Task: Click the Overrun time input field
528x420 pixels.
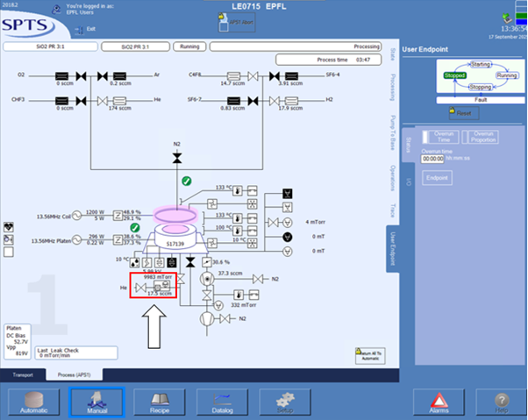Action: pos(433,159)
